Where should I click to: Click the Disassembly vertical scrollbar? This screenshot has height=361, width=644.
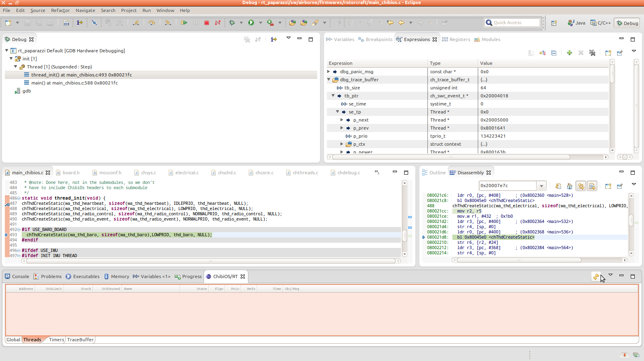[631, 224]
